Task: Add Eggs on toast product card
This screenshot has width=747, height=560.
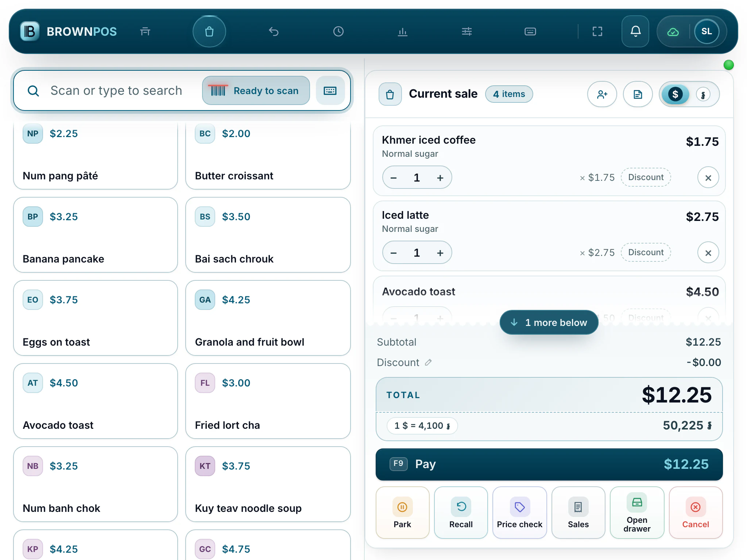Action: click(x=96, y=318)
